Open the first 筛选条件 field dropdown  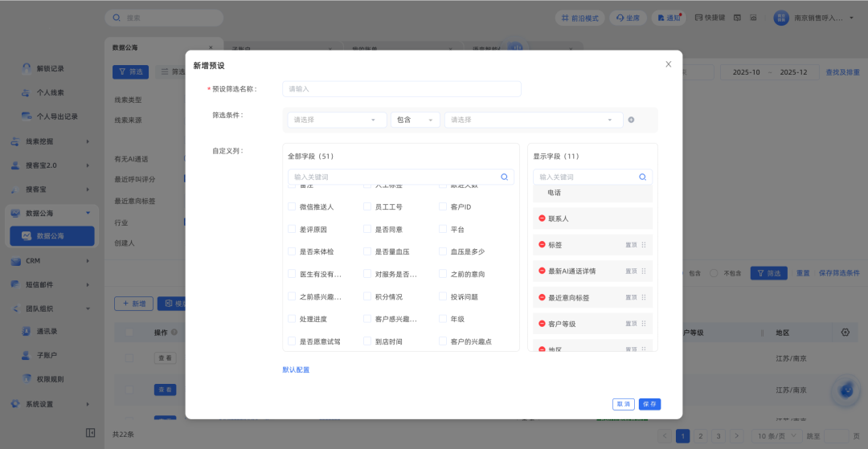(336, 120)
